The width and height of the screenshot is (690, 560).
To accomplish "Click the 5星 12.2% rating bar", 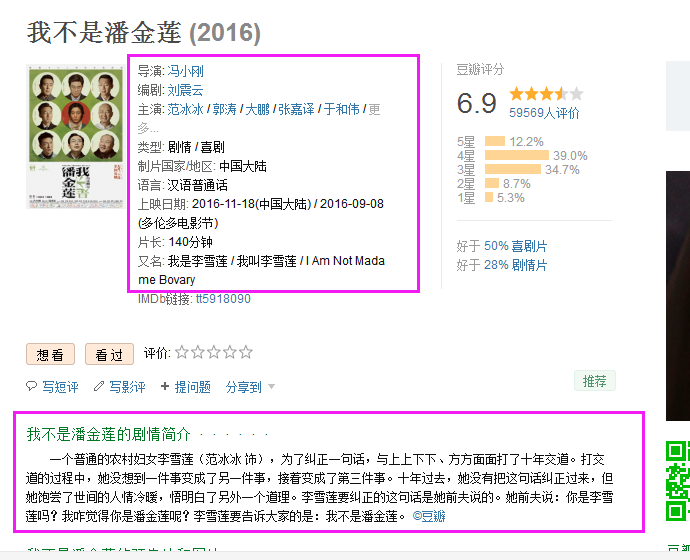I will (x=495, y=141).
